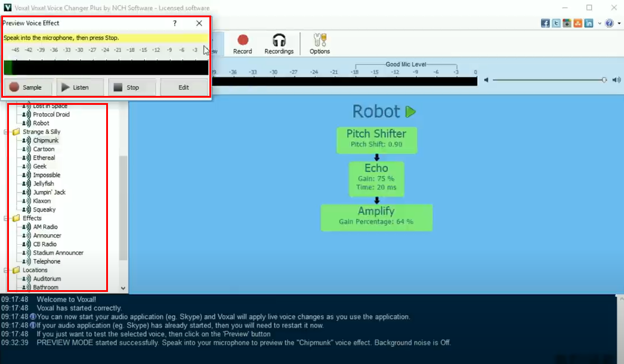Viewport: 624px width, 364px height.
Task: Click the Robot green play arrow
Action: (410, 111)
